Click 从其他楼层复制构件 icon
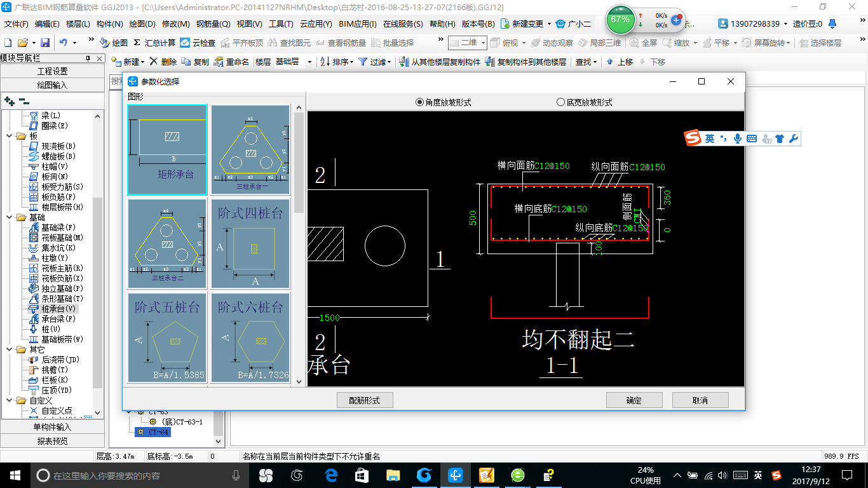868x488 pixels. coord(404,62)
